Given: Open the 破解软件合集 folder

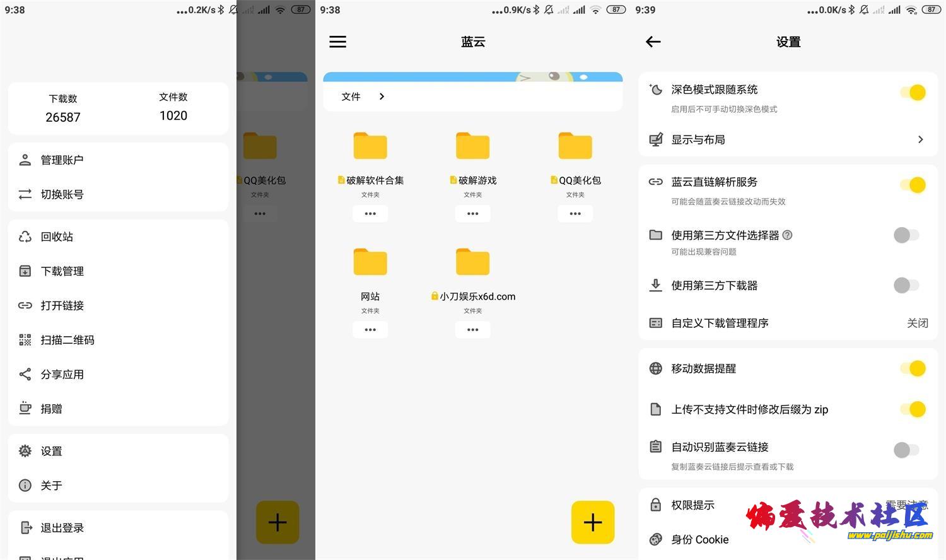Looking at the screenshot, I should pyautogui.click(x=370, y=146).
